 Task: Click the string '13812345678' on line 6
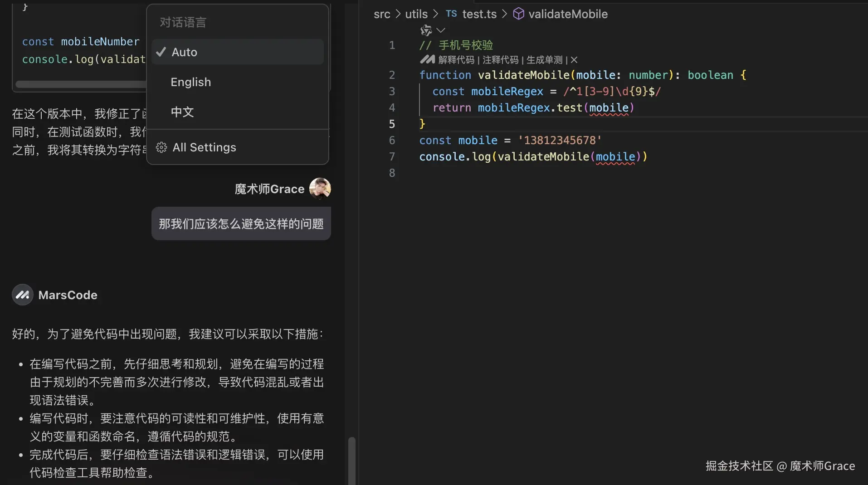click(560, 141)
